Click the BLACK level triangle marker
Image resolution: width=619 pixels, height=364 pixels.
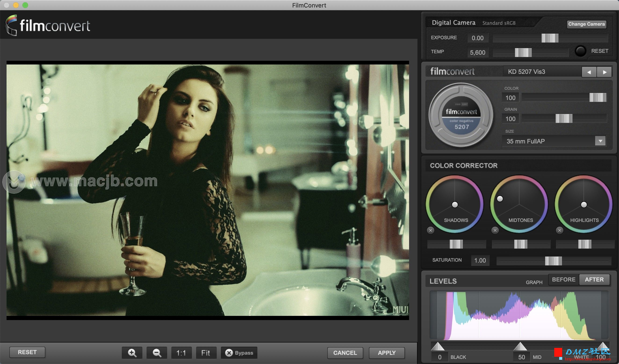click(437, 346)
